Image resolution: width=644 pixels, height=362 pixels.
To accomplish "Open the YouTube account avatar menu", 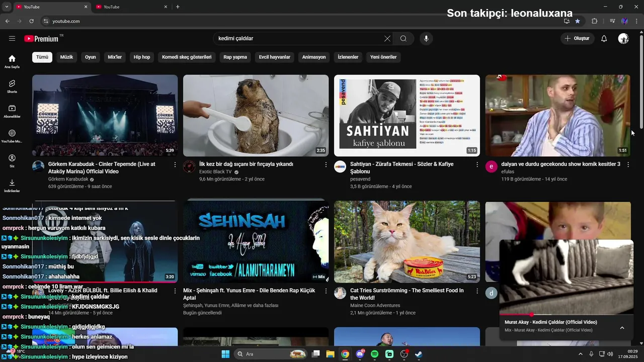I will click(x=623, y=39).
